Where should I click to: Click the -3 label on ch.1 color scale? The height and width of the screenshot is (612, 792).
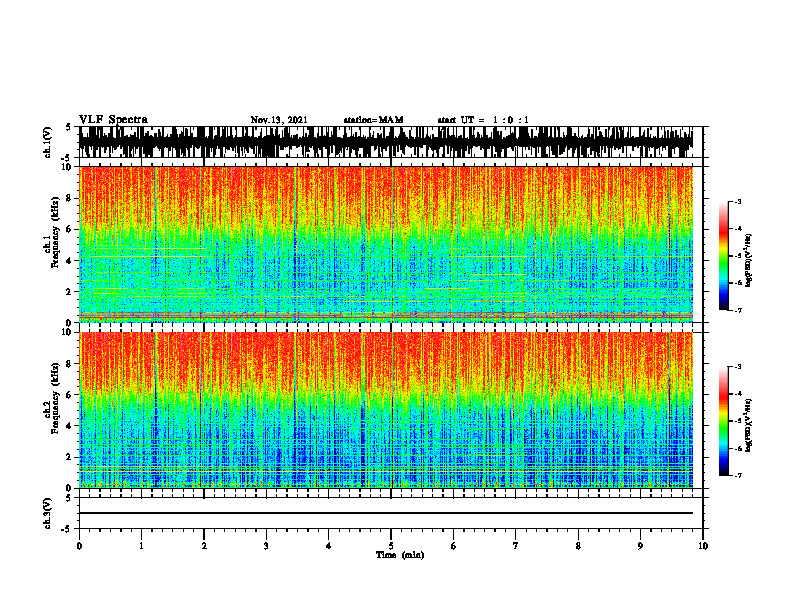click(x=737, y=202)
